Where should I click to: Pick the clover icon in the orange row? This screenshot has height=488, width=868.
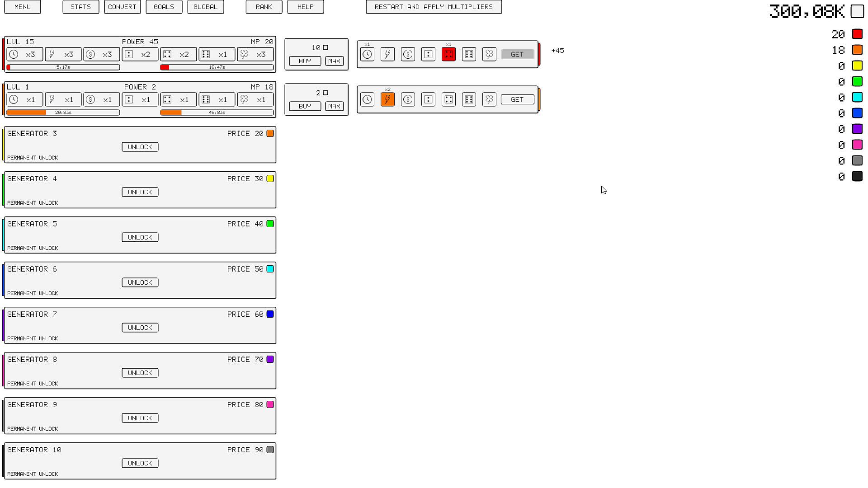(489, 99)
